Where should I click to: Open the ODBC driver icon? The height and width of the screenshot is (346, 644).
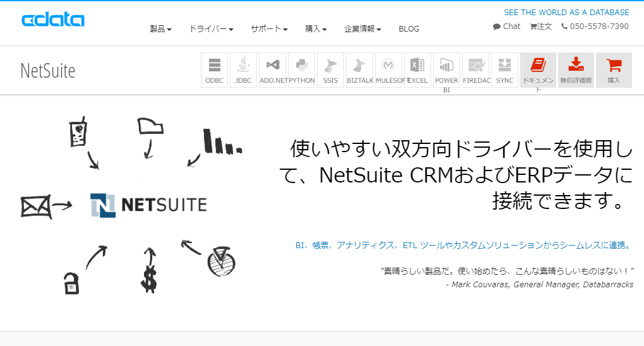215,70
